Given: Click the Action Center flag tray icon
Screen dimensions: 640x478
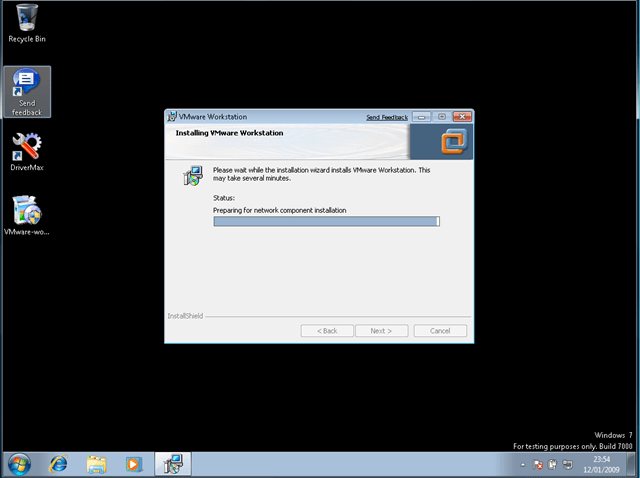Looking at the screenshot, I should coord(538,465).
